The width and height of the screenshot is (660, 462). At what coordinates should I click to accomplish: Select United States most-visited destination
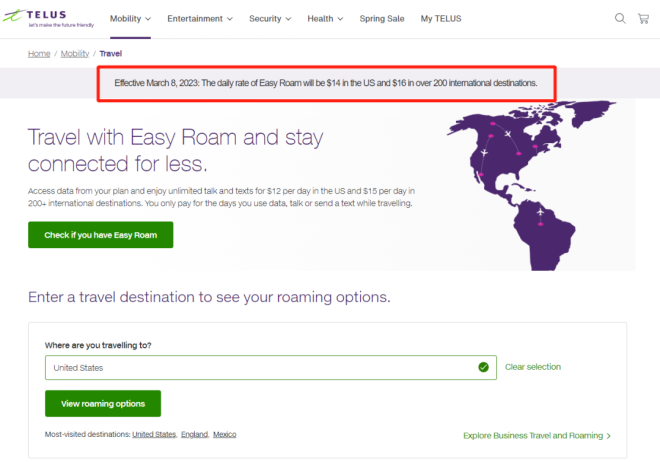[x=154, y=434]
